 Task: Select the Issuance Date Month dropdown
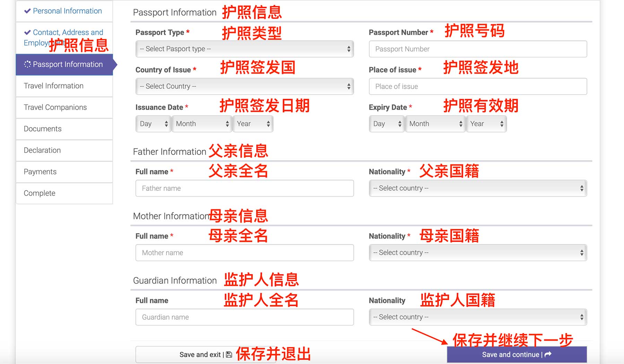(202, 124)
